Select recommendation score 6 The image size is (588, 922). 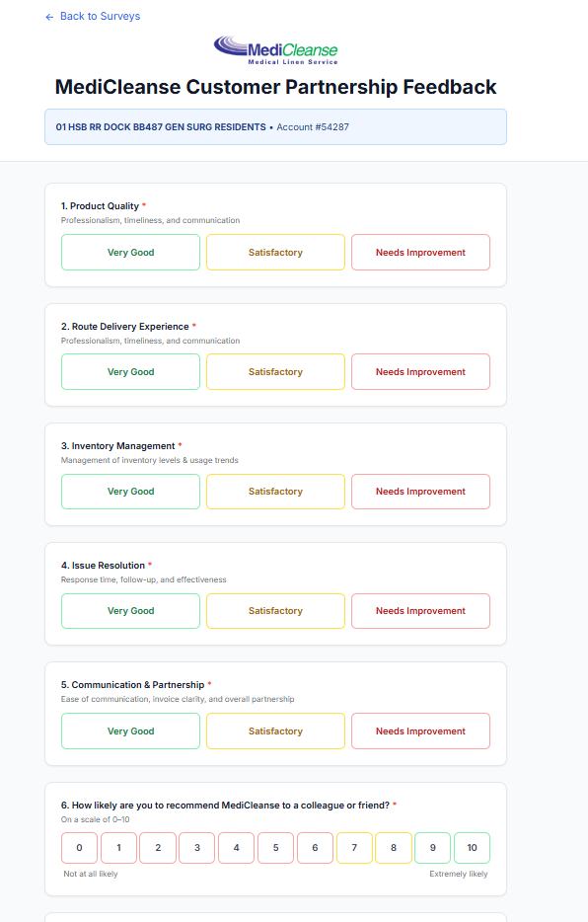(315, 848)
